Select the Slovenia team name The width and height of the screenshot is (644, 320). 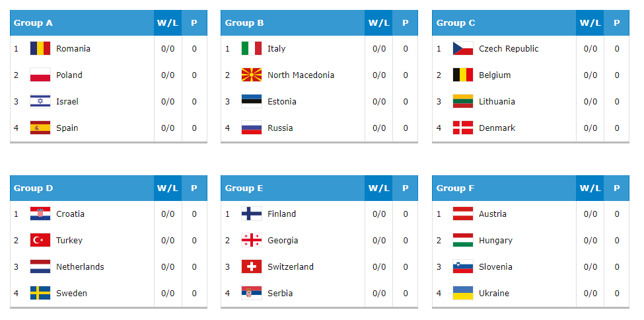click(x=495, y=267)
